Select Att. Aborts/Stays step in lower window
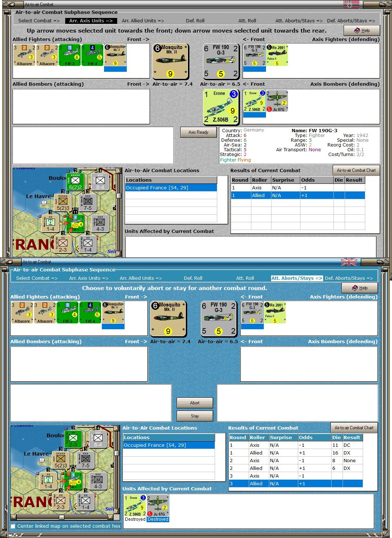Viewport: 392px width, 538px height. point(297,278)
